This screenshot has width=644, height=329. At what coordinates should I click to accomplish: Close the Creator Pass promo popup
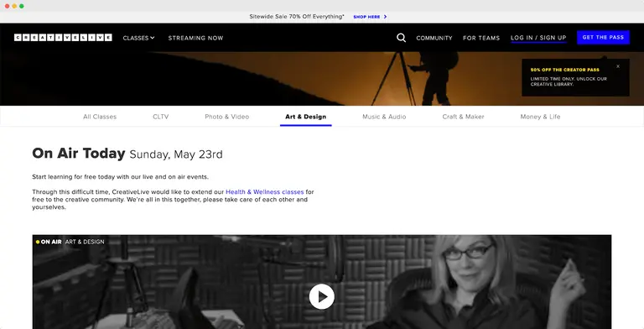pyautogui.click(x=618, y=66)
